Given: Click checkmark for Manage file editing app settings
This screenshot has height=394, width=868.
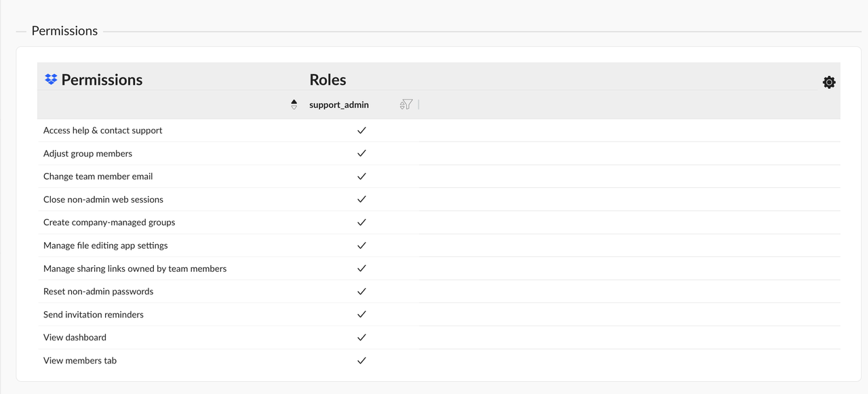Looking at the screenshot, I should [361, 245].
